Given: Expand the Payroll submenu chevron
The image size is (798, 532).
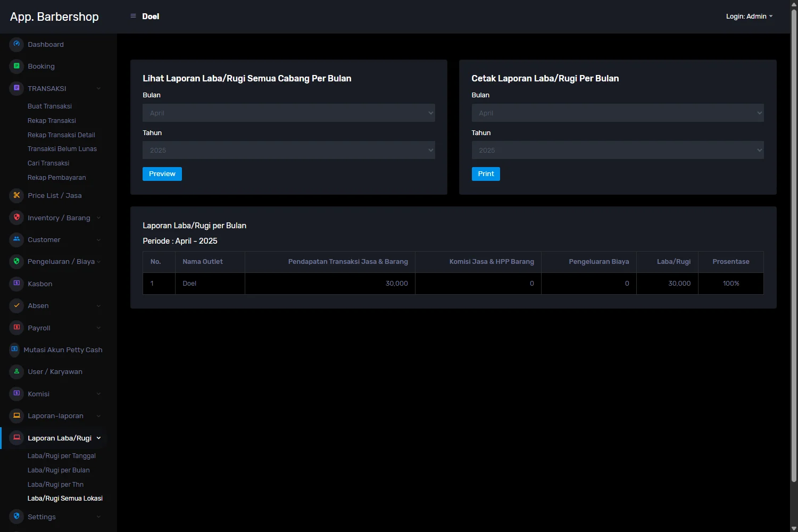Looking at the screenshot, I should [98, 328].
